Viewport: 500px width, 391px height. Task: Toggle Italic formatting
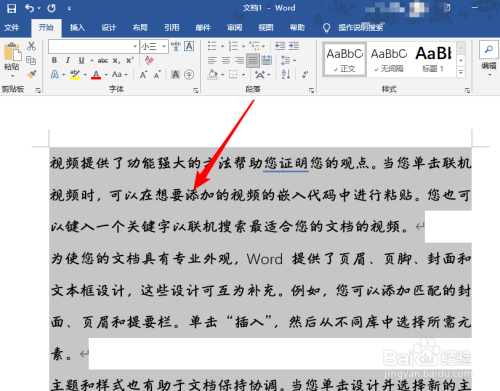coord(68,60)
